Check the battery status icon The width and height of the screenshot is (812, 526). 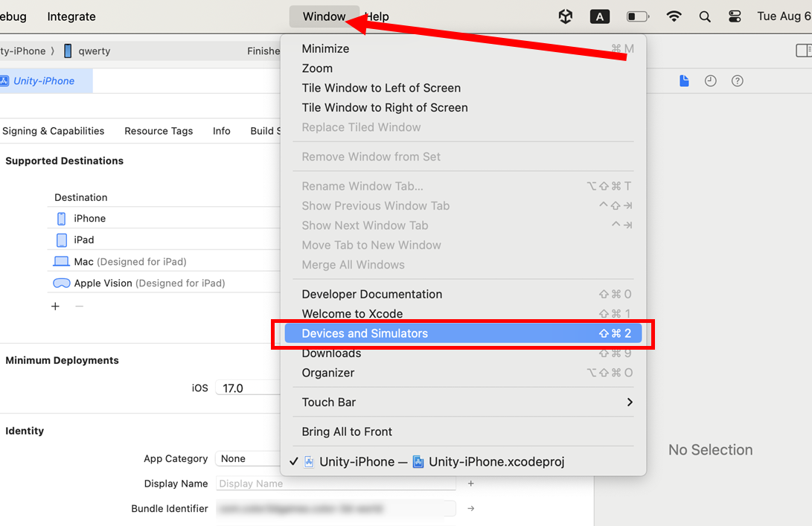638,16
